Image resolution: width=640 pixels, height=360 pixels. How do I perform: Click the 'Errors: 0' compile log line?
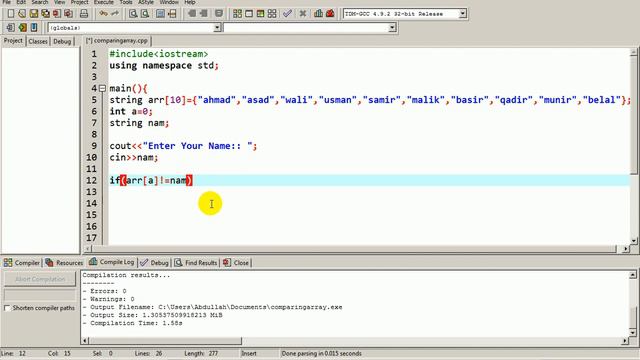coord(104,291)
